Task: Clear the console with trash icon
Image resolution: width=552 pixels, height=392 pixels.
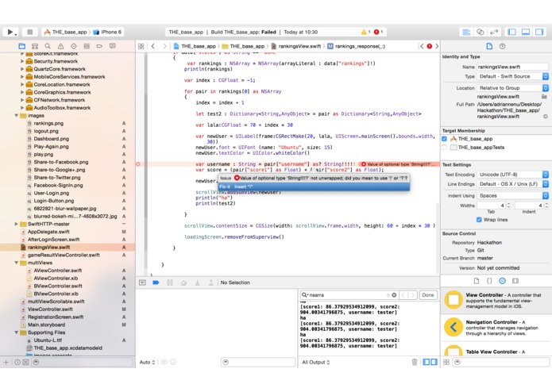Action: pos(415,362)
